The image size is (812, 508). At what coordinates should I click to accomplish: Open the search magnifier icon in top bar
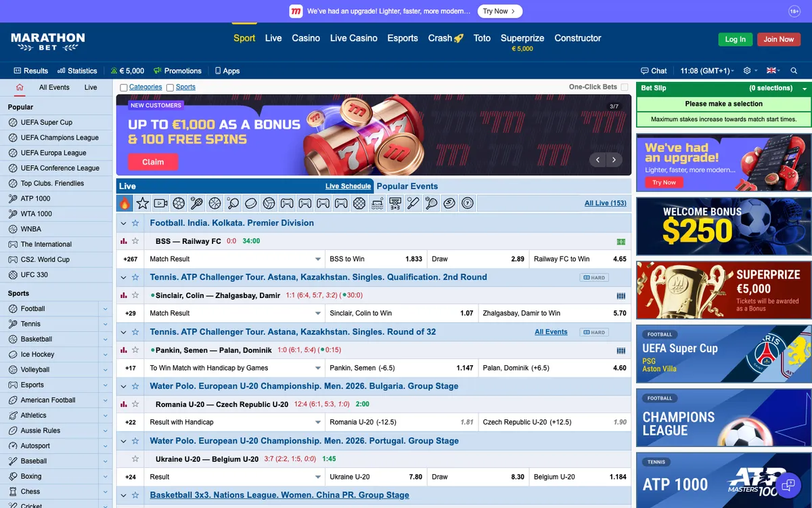tap(794, 70)
